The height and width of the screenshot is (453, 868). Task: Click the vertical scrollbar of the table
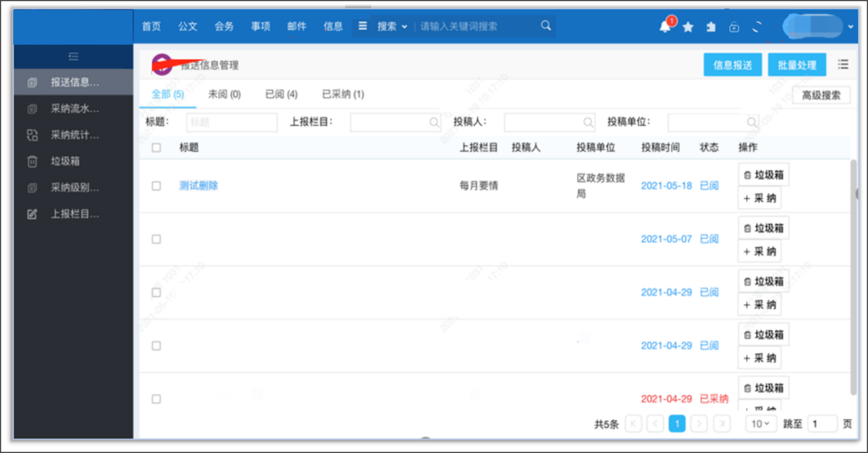click(853, 277)
